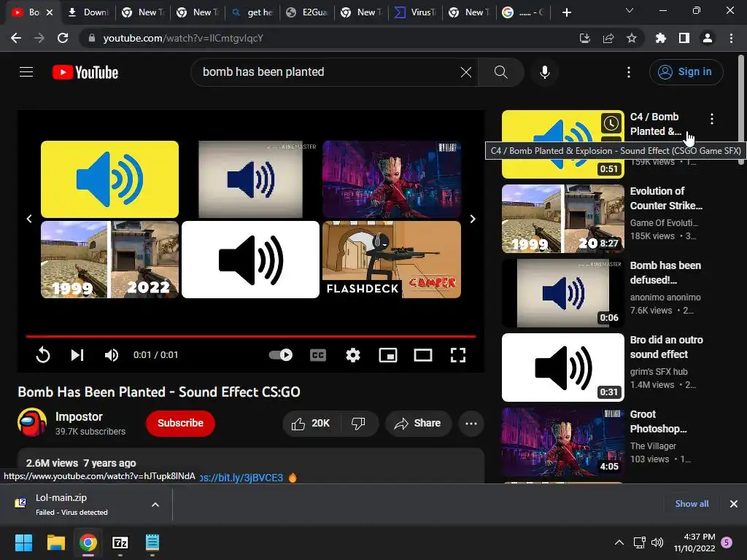Image resolution: width=747 pixels, height=560 pixels.
Task: Open a new browser tab
Action: [566, 12]
